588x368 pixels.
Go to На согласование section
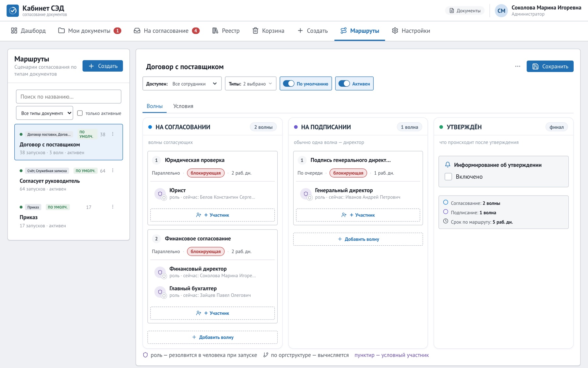[167, 31]
